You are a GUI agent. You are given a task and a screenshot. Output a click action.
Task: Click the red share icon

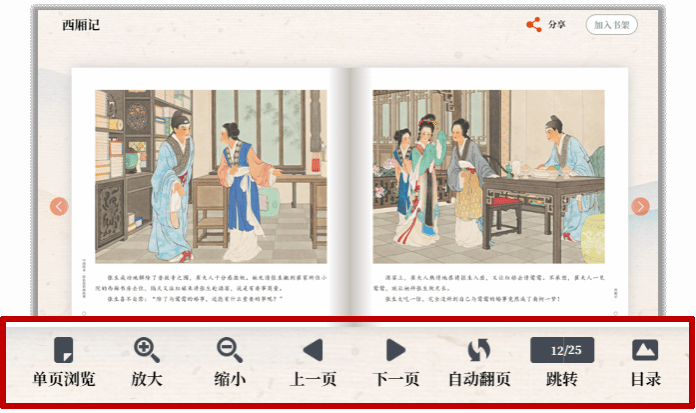click(534, 25)
